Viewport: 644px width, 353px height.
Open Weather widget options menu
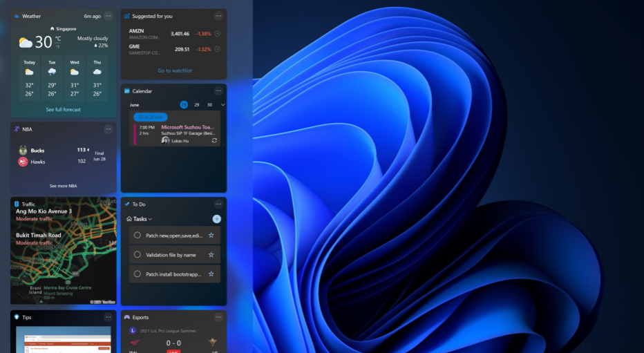click(x=108, y=16)
